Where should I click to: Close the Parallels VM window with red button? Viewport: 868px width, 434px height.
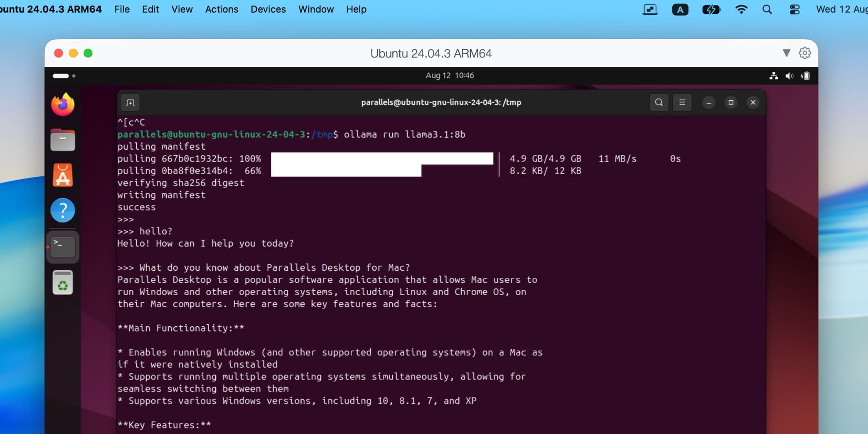click(59, 53)
